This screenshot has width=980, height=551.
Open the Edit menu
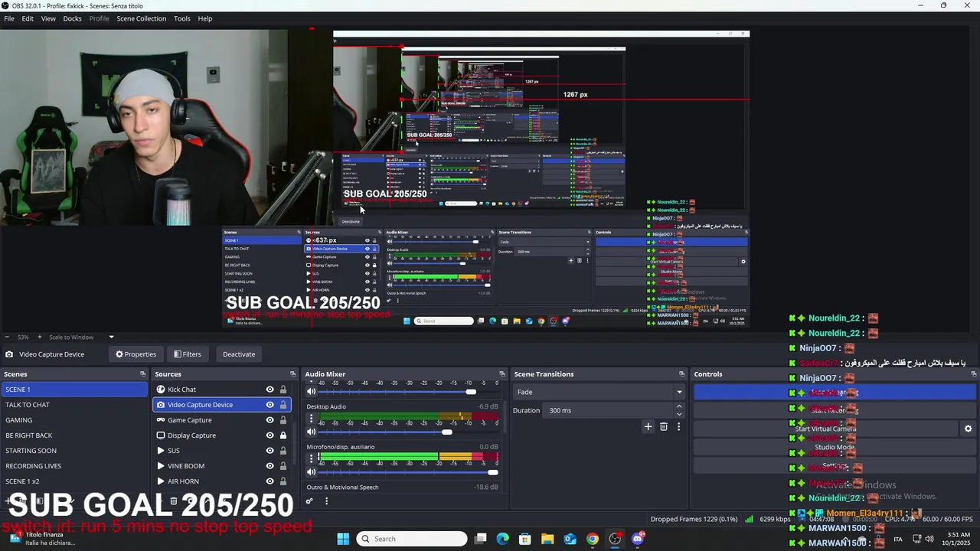pyautogui.click(x=28, y=18)
